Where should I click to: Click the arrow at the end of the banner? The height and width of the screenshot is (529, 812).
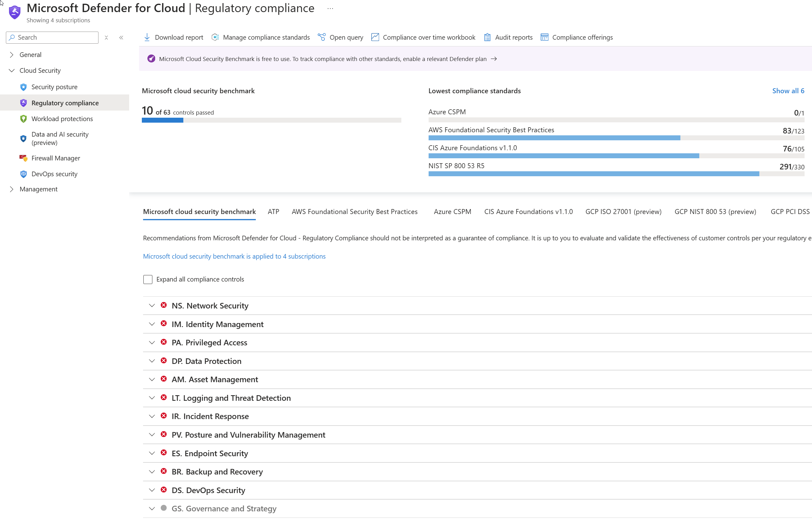coord(494,59)
